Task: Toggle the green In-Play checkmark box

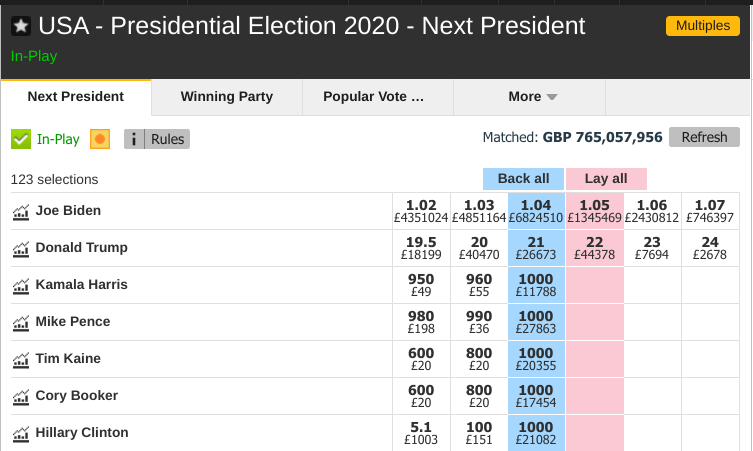Action: click(21, 139)
